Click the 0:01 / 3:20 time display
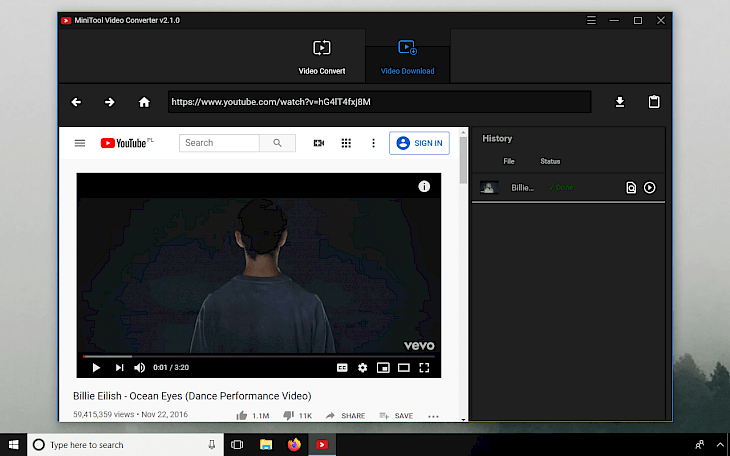The width and height of the screenshot is (730, 456). pos(171,368)
